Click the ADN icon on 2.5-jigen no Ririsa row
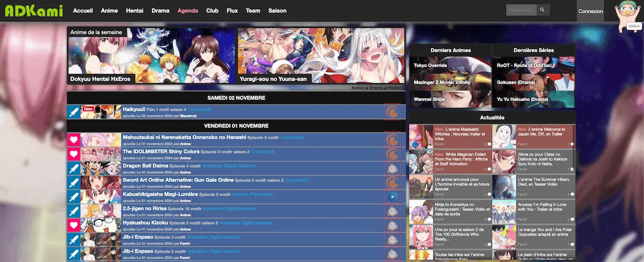Image resolution: width=644 pixels, height=262 pixels. point(392,211)
